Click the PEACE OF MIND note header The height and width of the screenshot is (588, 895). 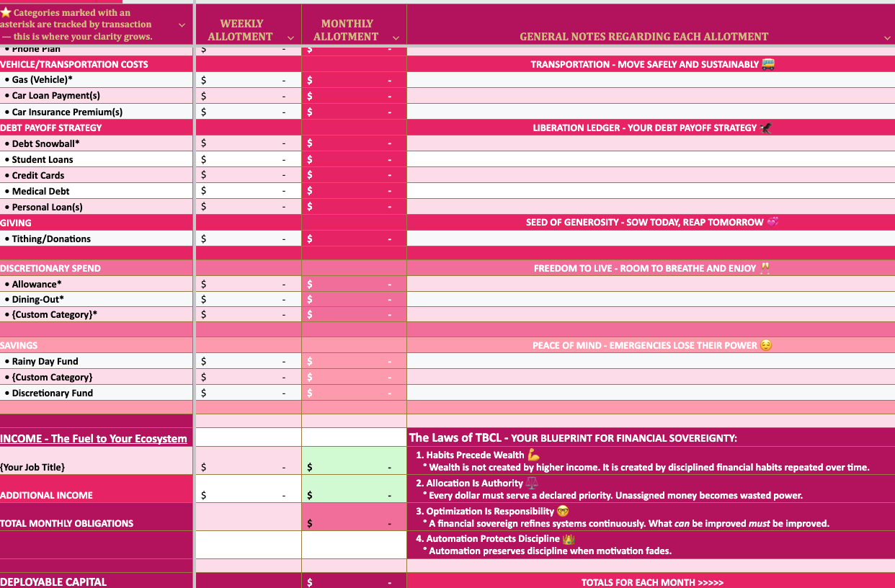coord(651,345)
